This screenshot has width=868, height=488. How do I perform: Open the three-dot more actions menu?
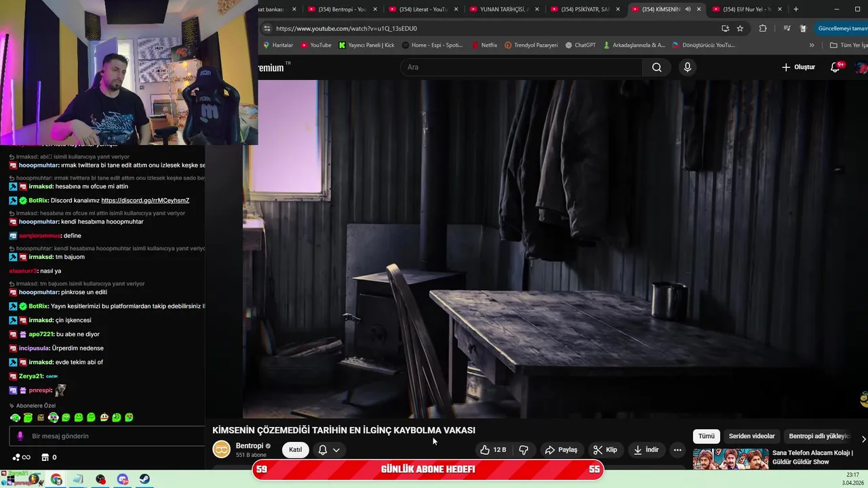[x=677, y=450]
